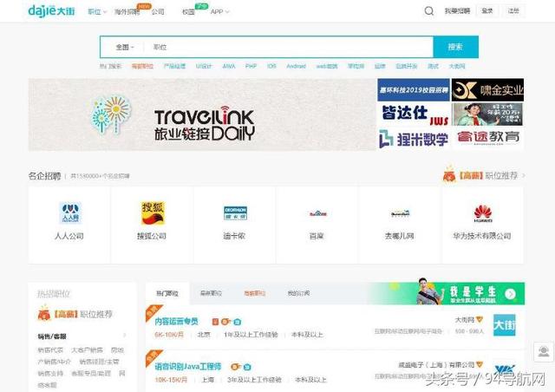
Task: Select the IOS hot search keyword
Action: [x=271, y=66]
